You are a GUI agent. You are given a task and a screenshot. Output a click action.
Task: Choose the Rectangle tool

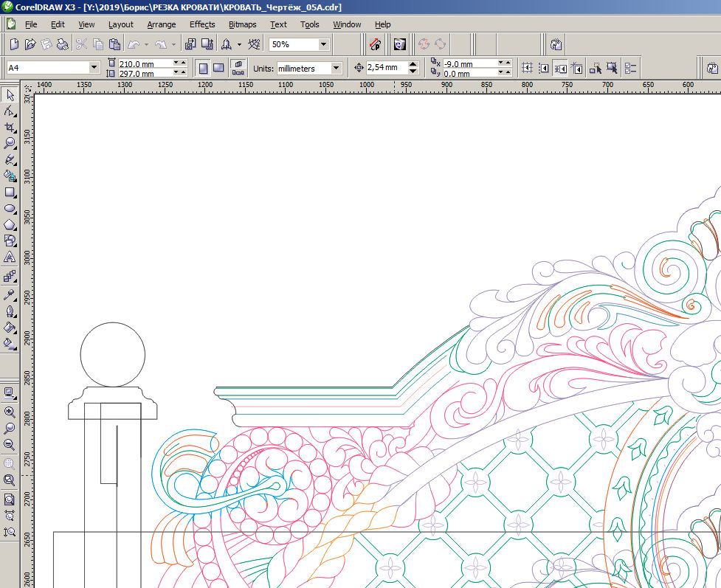[x=10, y=192]
